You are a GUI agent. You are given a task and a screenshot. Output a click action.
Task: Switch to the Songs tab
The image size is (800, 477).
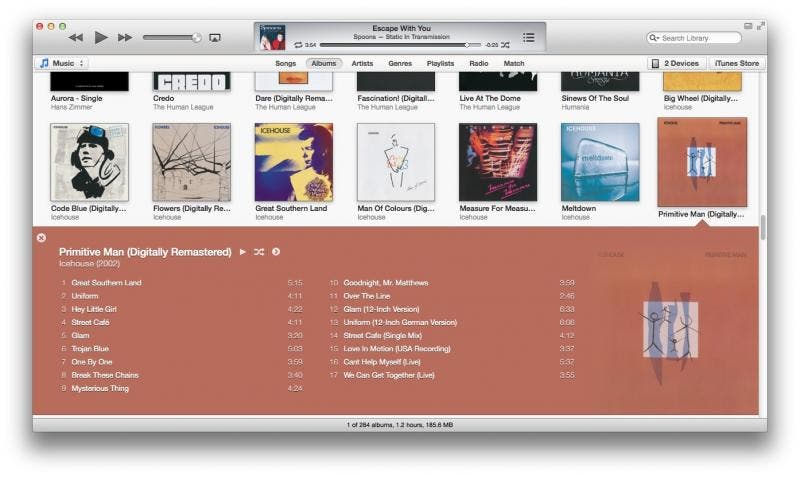tap(285, 63)
